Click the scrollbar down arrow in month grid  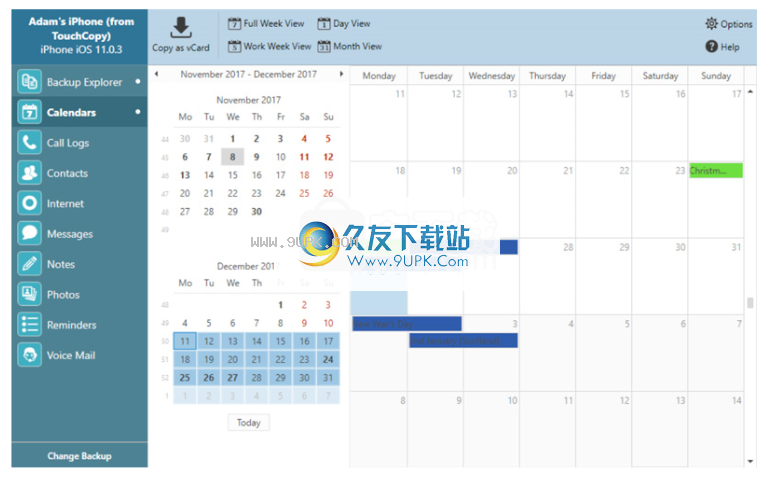pyautogui.click(x=750, y=461)
